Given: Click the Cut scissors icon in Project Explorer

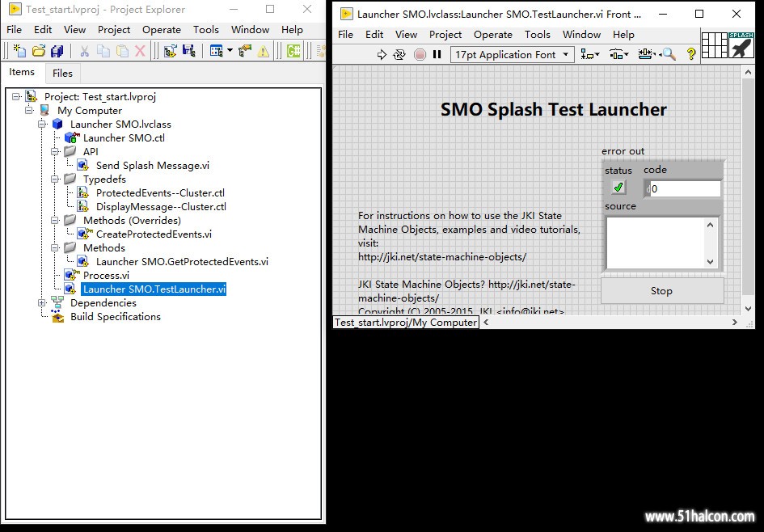Looking at the screenshot, I should (x=84, y=51).
